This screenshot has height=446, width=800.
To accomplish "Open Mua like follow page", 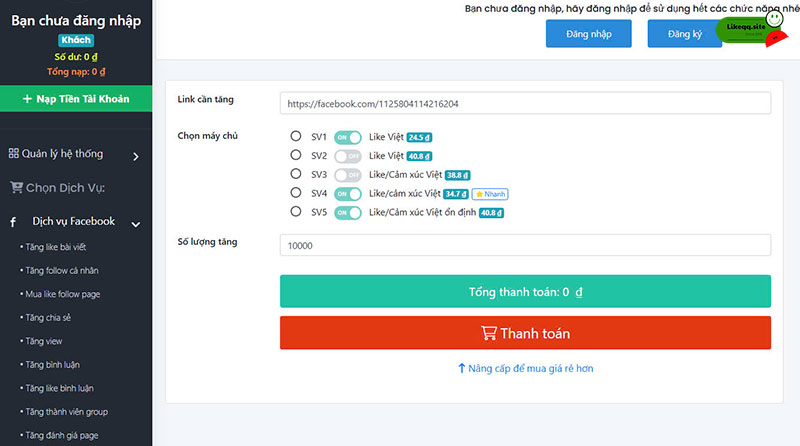I will coord(63,294).
